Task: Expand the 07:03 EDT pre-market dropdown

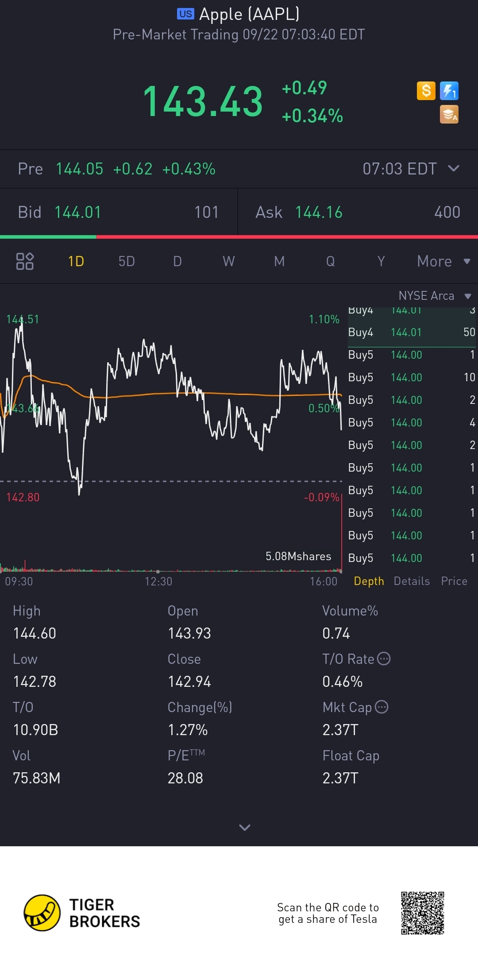Action: point(411,169)
